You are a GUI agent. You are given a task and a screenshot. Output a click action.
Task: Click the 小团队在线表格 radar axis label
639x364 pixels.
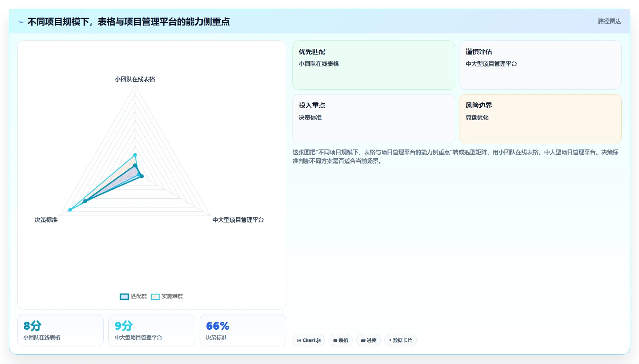(135, 79)
